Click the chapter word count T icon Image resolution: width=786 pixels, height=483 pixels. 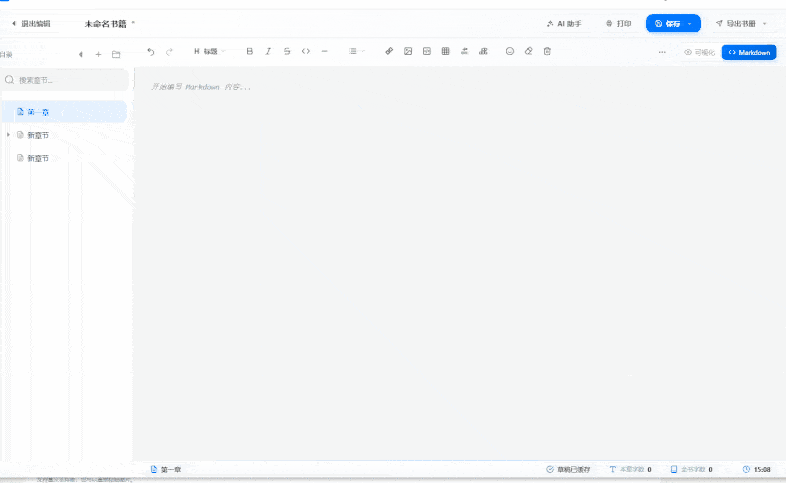(613, 469)
